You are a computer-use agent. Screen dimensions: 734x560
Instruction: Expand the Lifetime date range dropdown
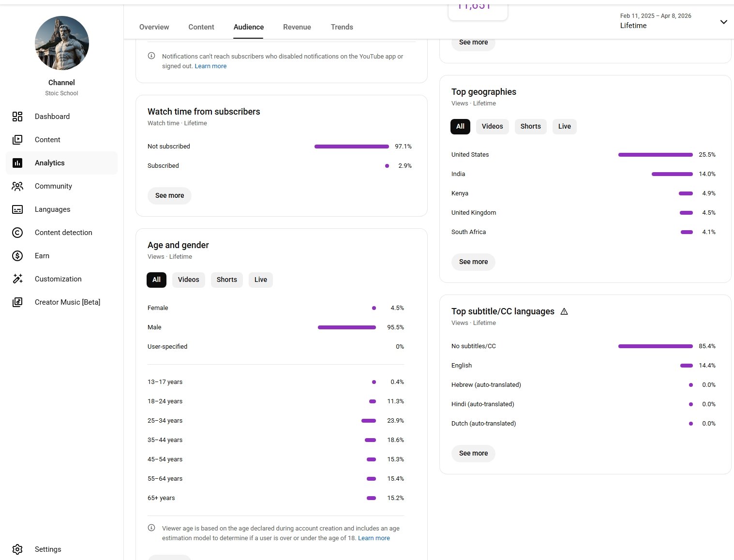click(723, 22)
